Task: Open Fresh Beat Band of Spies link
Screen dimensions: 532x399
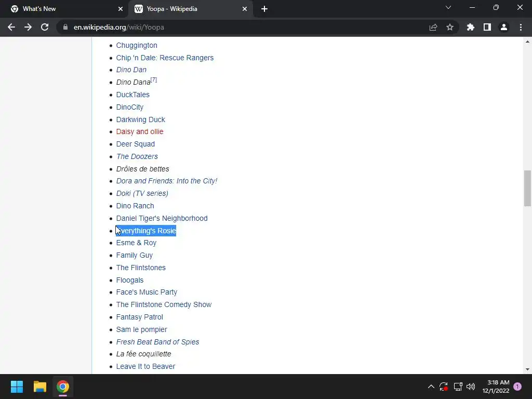Action: (157, 342)
